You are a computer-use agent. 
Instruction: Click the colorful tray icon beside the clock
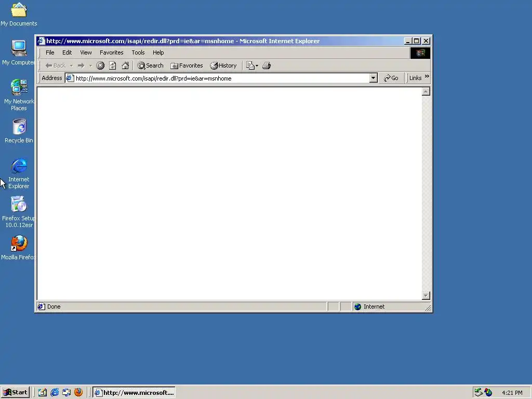(488, 393)
